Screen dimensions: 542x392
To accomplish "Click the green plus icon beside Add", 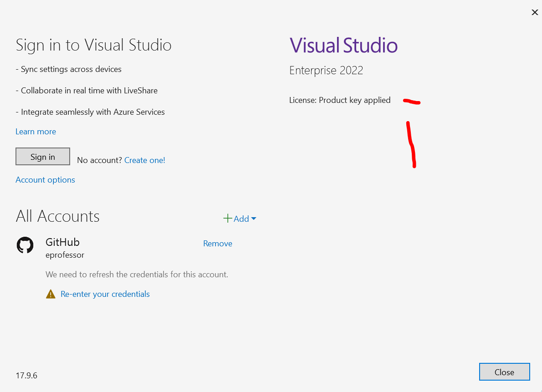I will click(227, 219).
